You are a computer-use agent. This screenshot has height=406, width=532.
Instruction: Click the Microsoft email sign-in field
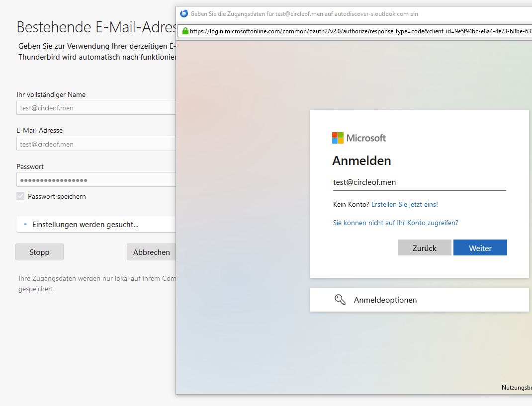click(x=419, y=182)
